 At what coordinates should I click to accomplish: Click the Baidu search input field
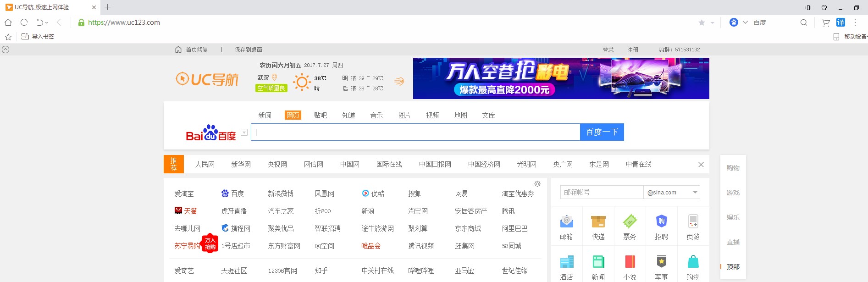(415, 132)
